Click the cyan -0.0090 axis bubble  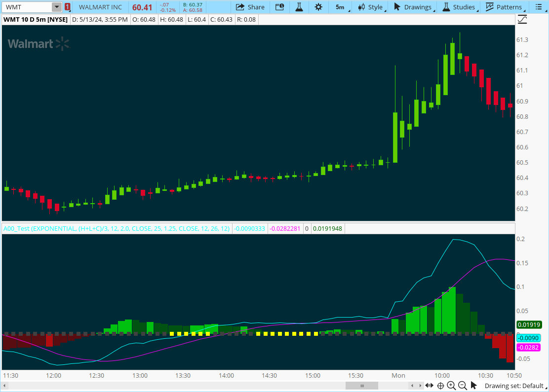point(529,338)
